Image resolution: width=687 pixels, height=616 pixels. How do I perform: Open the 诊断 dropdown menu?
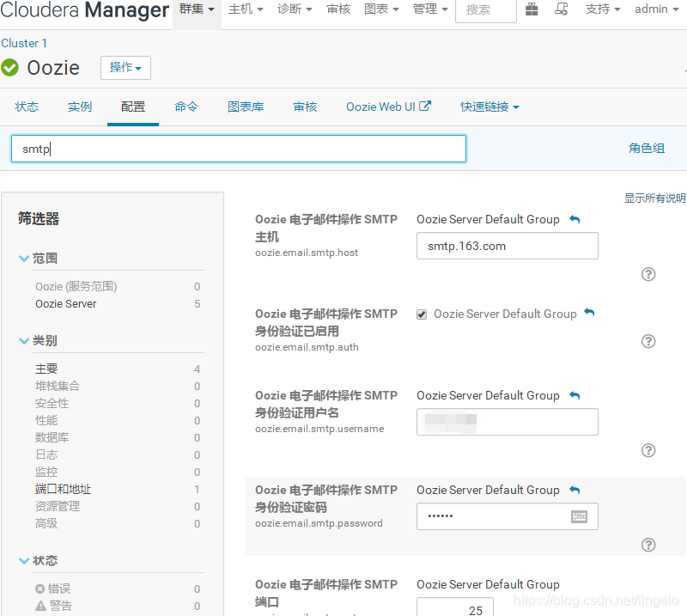click(295, 9)
